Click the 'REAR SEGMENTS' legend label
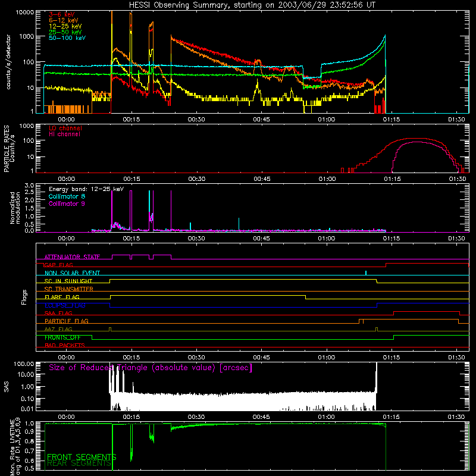 79,464
